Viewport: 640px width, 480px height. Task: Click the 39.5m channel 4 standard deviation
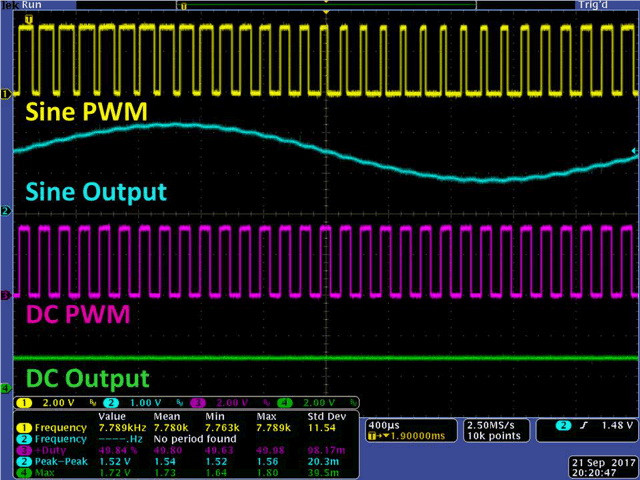click(x=323, y=473)
